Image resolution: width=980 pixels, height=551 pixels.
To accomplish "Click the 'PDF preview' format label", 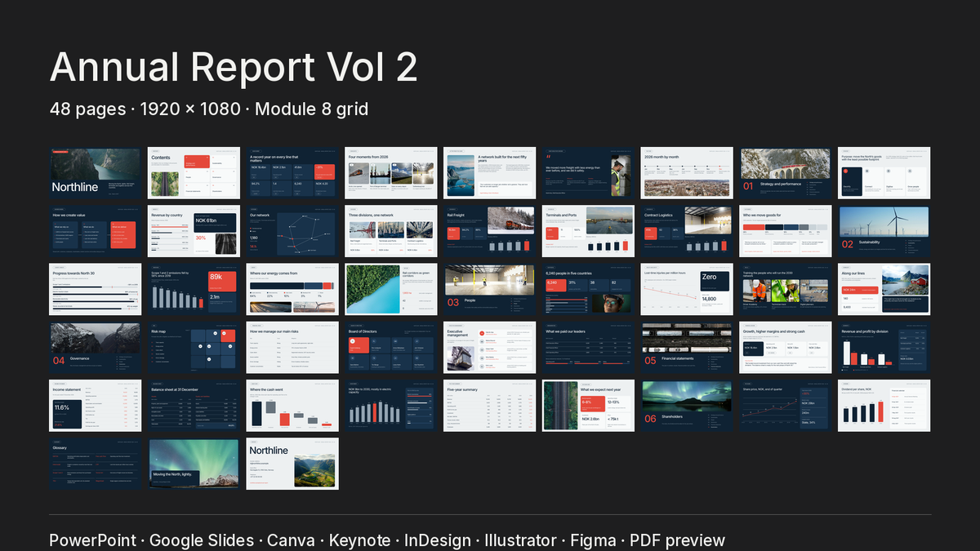I will click(678, 540).
